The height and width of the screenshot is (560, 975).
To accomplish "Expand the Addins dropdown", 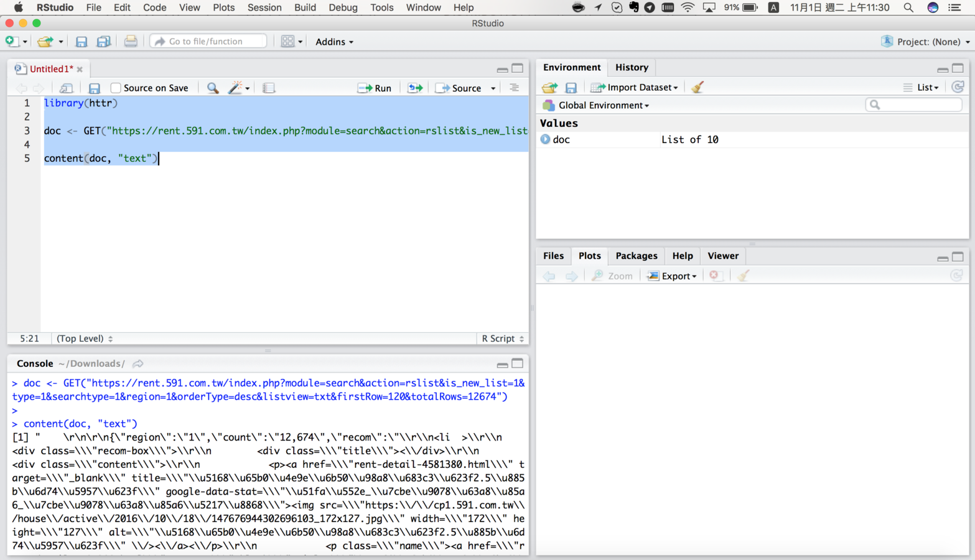I will pyautogui.click(x=334, y=42).
